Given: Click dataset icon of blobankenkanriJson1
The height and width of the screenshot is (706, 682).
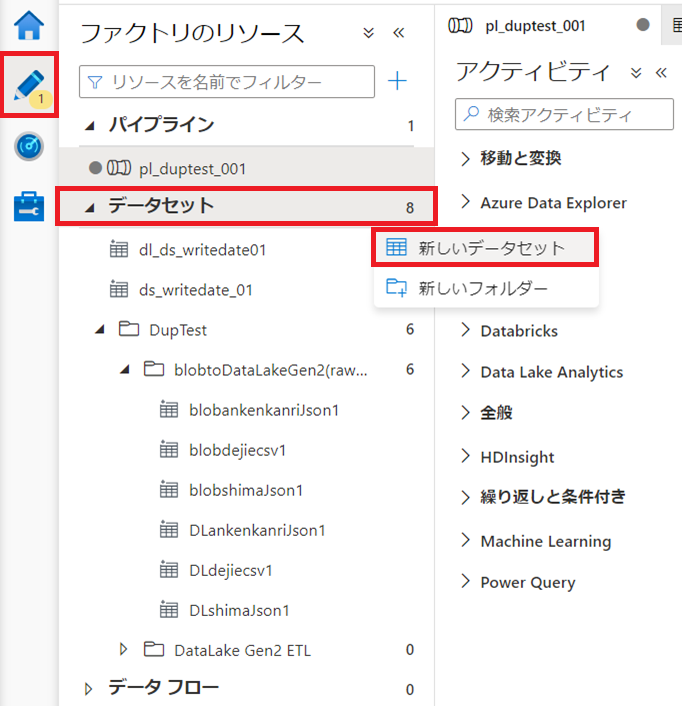Looking at the screenshot, I should click(169, 409).
